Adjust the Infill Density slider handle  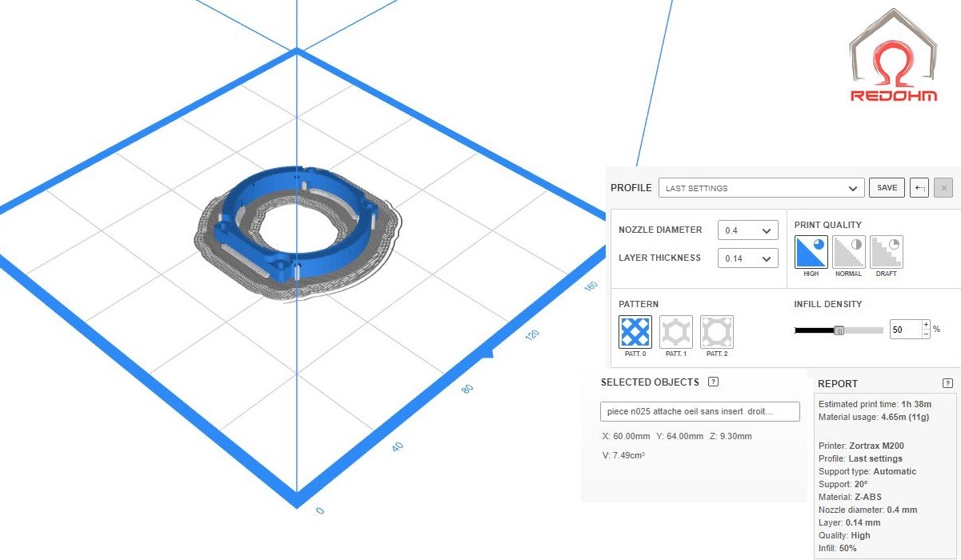(839, 330)
